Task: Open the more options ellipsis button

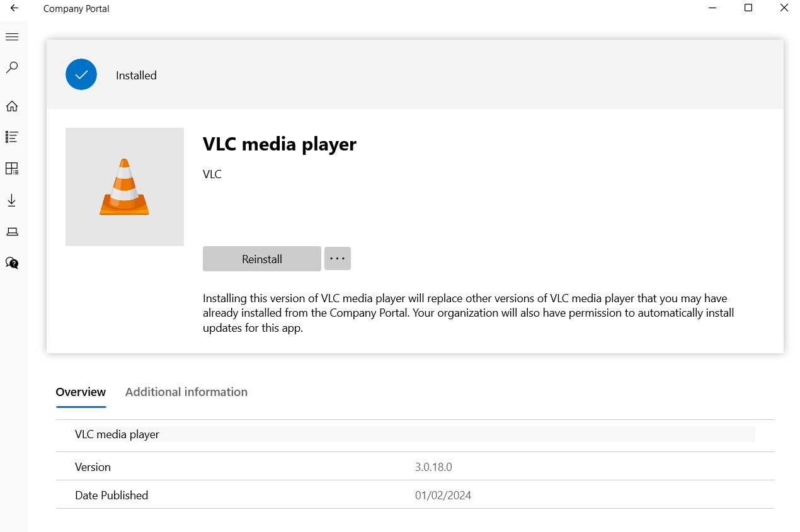Action: (x=338, y=259)
